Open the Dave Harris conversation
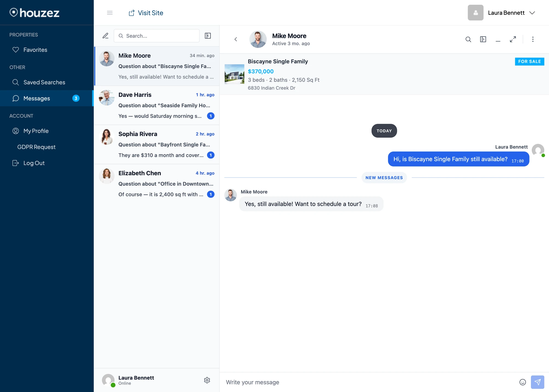 [157, 105]
